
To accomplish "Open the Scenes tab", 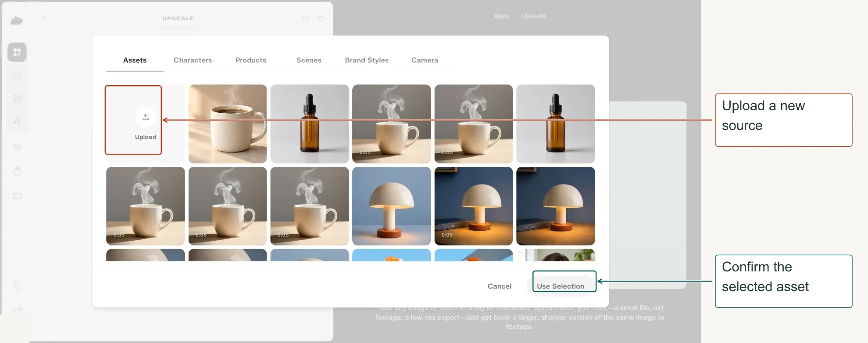I will coord(309,60).
